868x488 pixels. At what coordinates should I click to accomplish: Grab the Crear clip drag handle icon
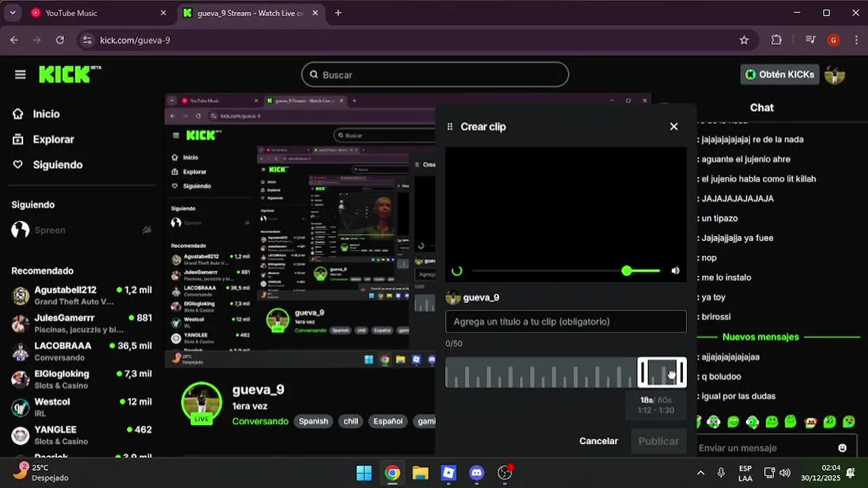tap(450, 127)
